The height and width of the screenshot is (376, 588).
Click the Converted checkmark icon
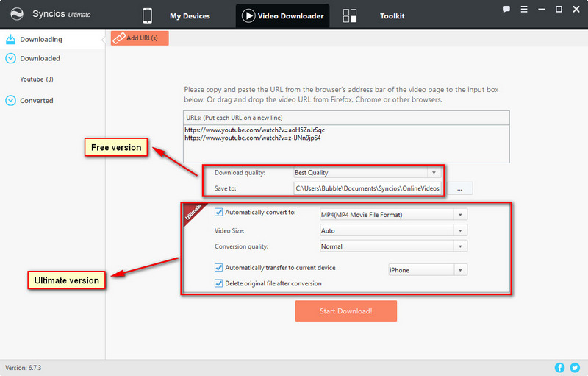(11, 101)
